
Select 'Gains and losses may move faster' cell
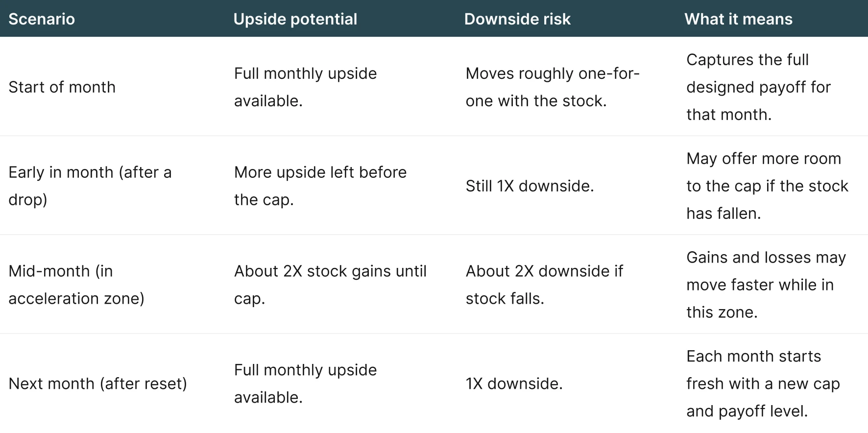pos(766,285)
